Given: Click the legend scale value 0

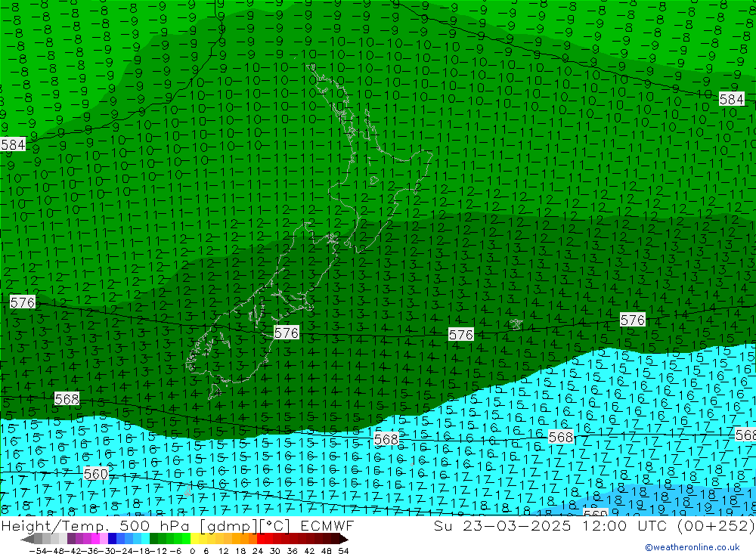Looking at the screenshot, I should point(192,551).
